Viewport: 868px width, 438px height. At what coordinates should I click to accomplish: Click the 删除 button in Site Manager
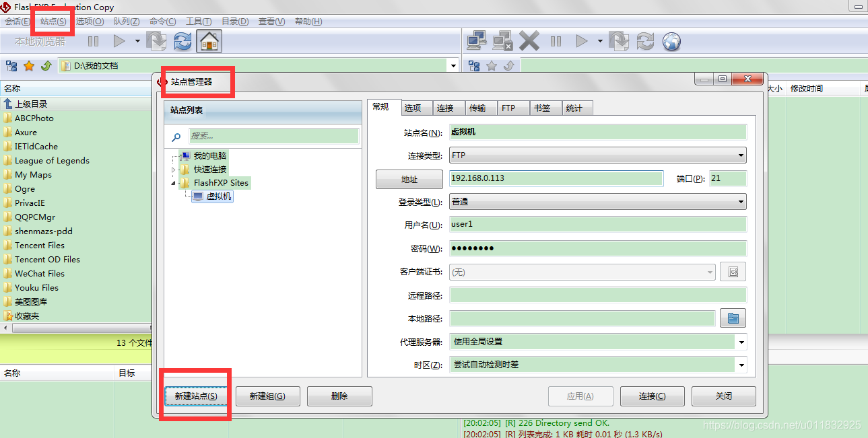pos(339,396)
